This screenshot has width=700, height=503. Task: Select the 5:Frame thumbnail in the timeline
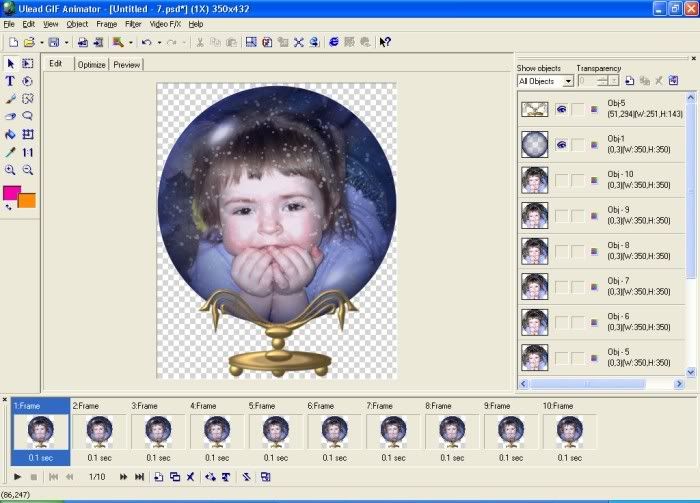click(x=275, y=431)
